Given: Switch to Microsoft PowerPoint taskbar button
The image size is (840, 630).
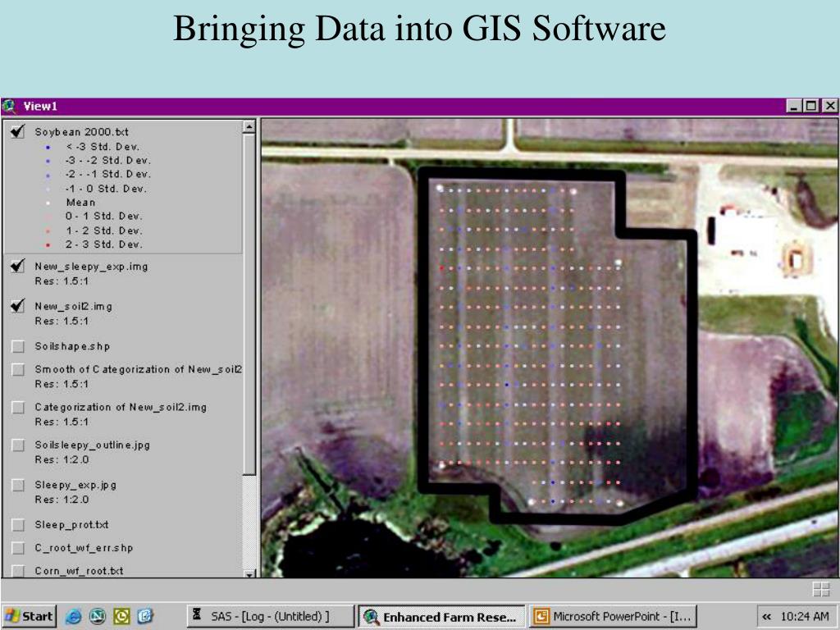Looking at the screenshot, I should 614,617.
